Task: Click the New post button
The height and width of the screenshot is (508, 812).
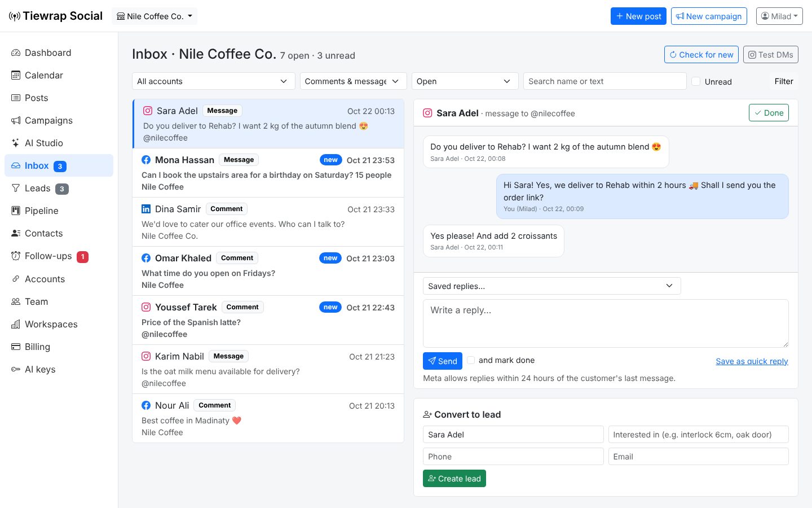Action: click(x=638, y=16)
